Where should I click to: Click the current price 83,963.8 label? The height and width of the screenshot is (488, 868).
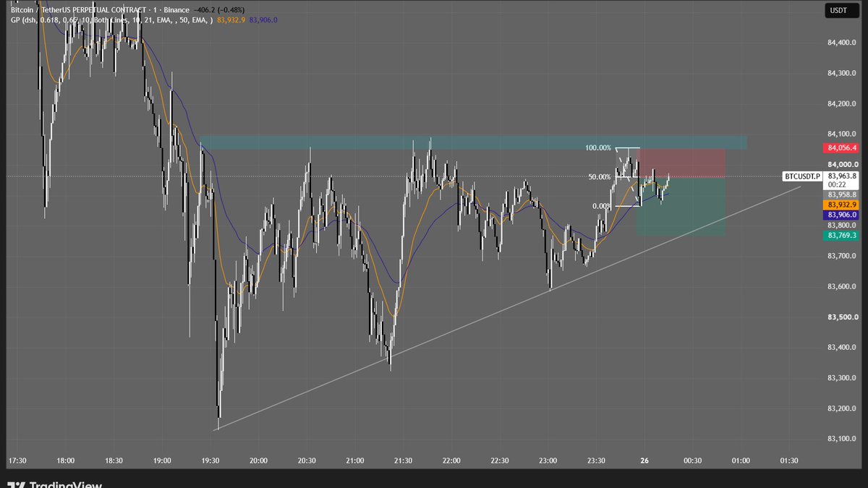point(841,176)
